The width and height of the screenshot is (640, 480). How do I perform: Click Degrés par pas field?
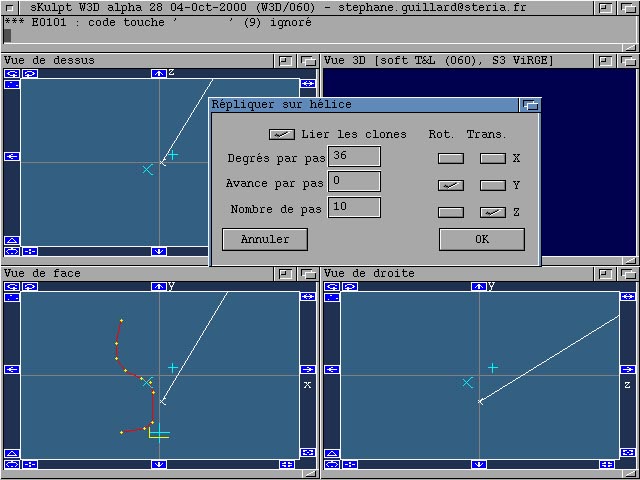point(354,156)
